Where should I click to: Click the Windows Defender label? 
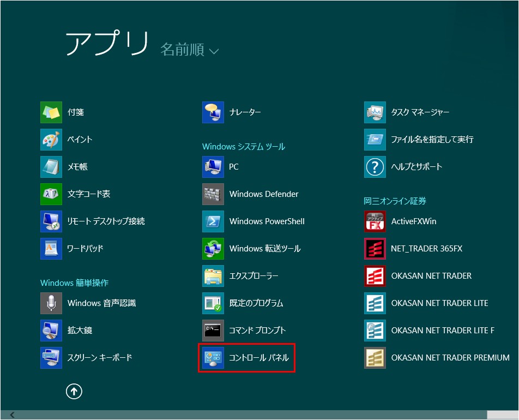264,194
